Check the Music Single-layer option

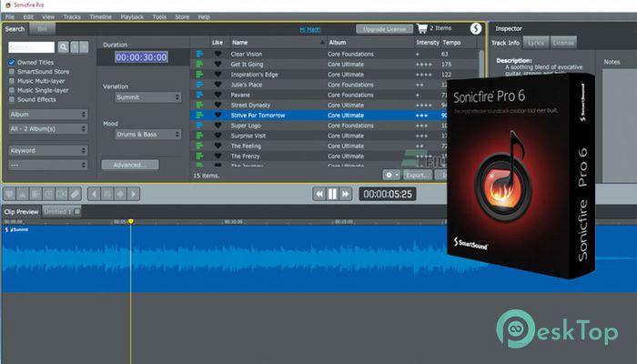tap(12, 90)
